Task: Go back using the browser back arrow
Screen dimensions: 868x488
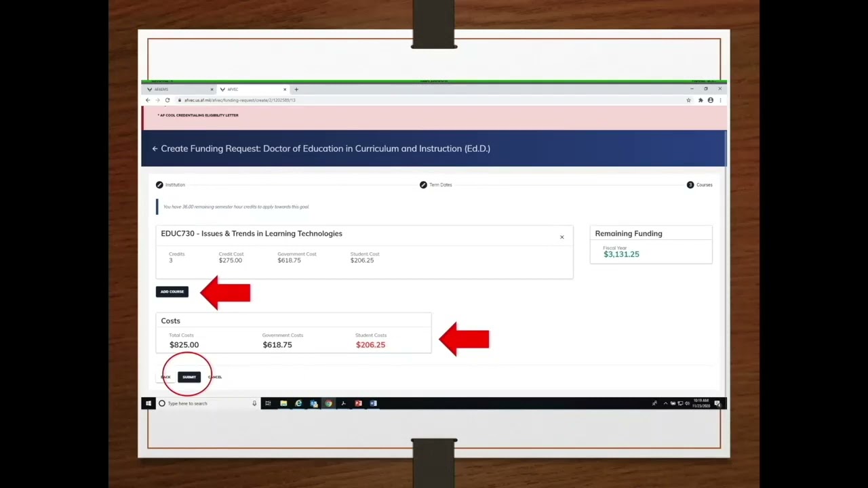Action: coord(148,100)
